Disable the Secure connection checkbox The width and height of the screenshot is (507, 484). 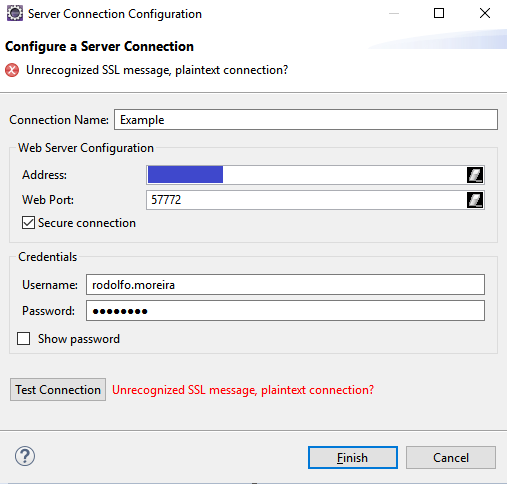[x=28, y=223]
